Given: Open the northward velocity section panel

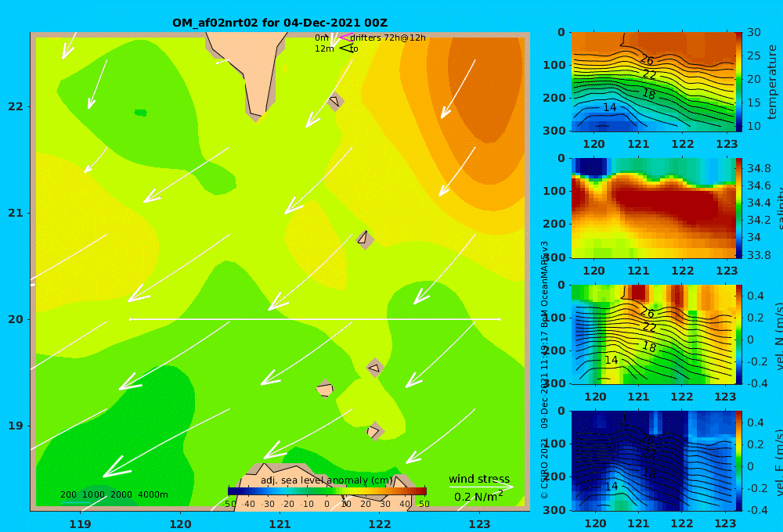Looking at the screenshot, I should pyautogui.click(x=653, y=334).
